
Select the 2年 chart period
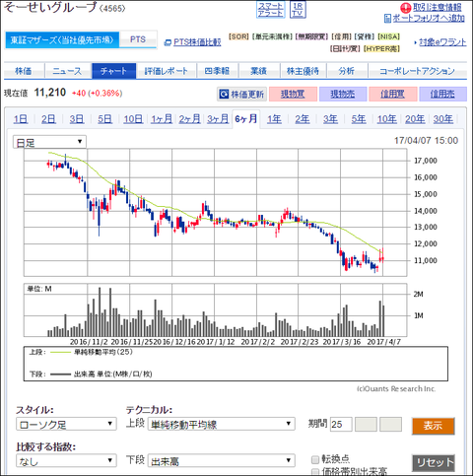pos(302,119)
